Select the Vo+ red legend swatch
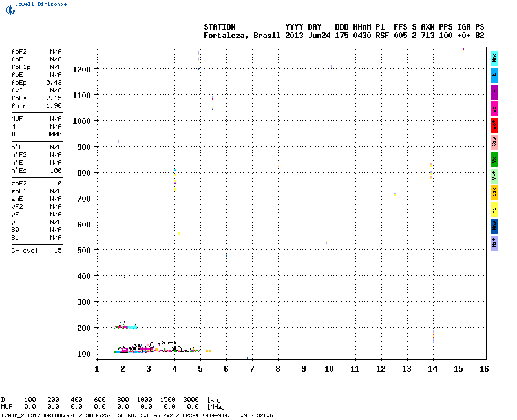Viewport: 517px width, 420px height. 494,125
